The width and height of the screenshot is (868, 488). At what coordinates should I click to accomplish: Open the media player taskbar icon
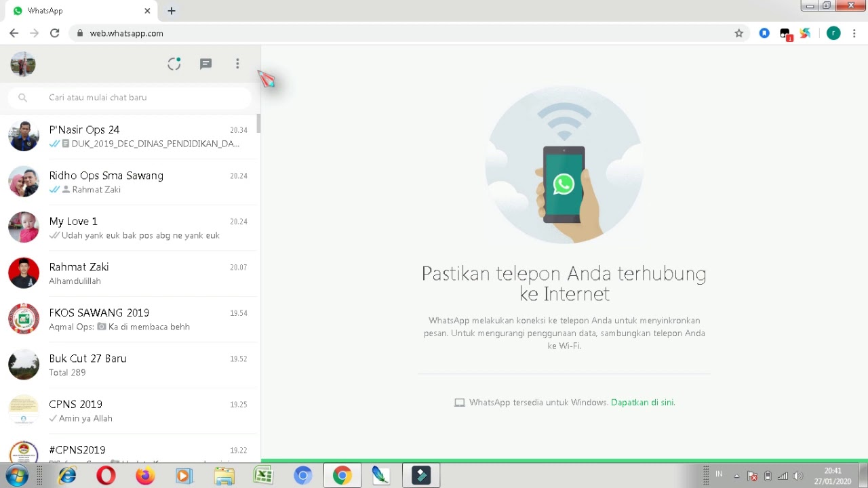[184, 476]
